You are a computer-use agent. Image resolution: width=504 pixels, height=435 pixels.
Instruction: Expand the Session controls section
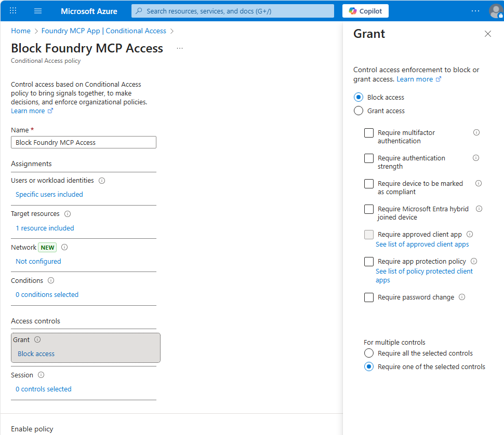tap(44, 389)
